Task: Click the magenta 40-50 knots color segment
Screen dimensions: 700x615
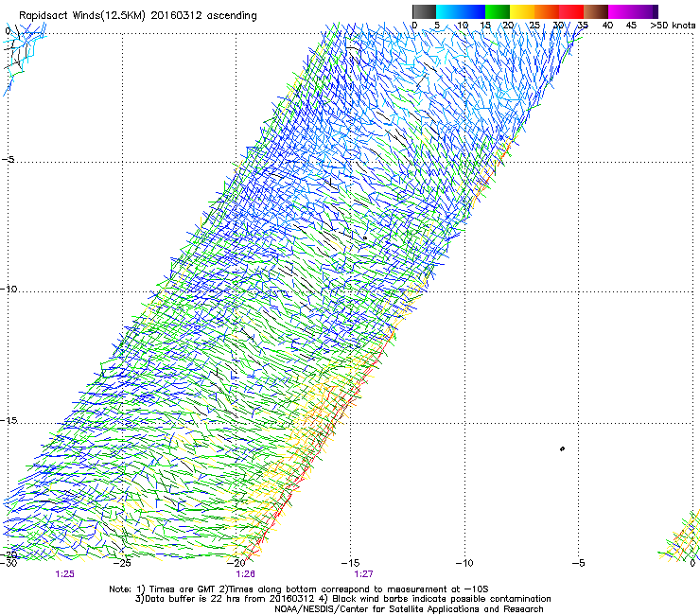Action: 633,11
